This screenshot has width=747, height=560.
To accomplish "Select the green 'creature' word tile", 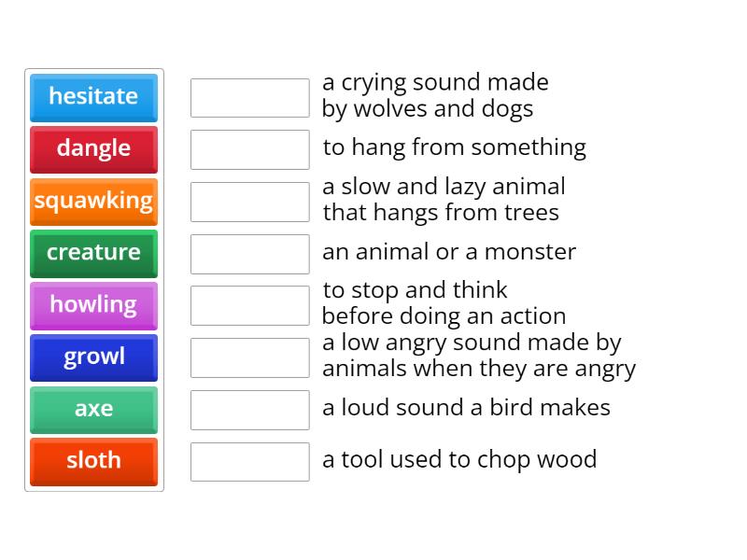I will [x=93, y=253].
